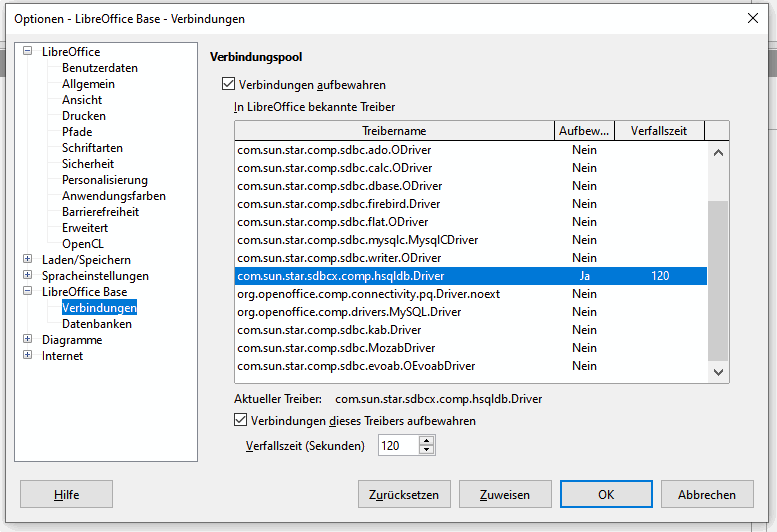
Task: Select the sdbc.flat.ODriver row
Action: point(471,222)
